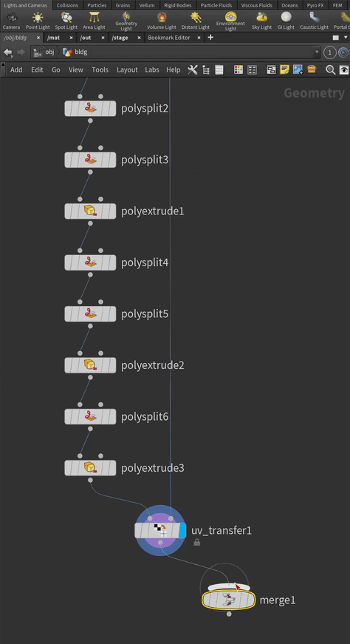Click the Sky Light shelf icon

point(262,21)
